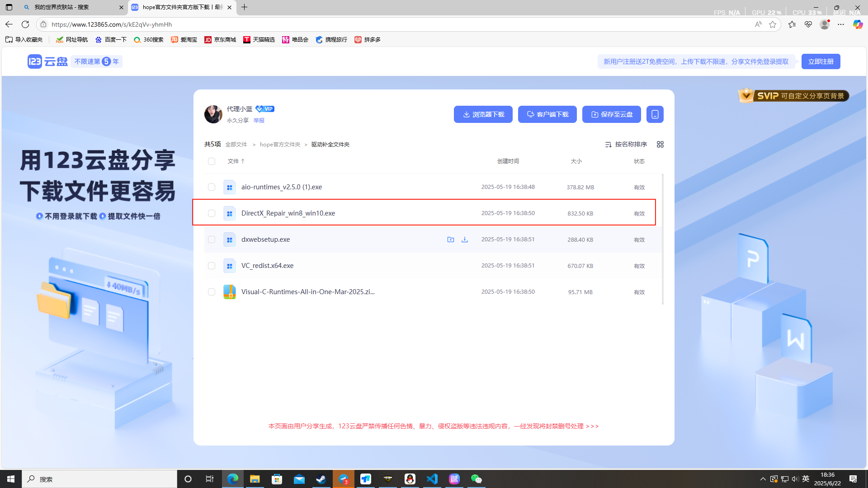
Task: Open Steam from the taskbar
Action: click(x=321, y=479)
